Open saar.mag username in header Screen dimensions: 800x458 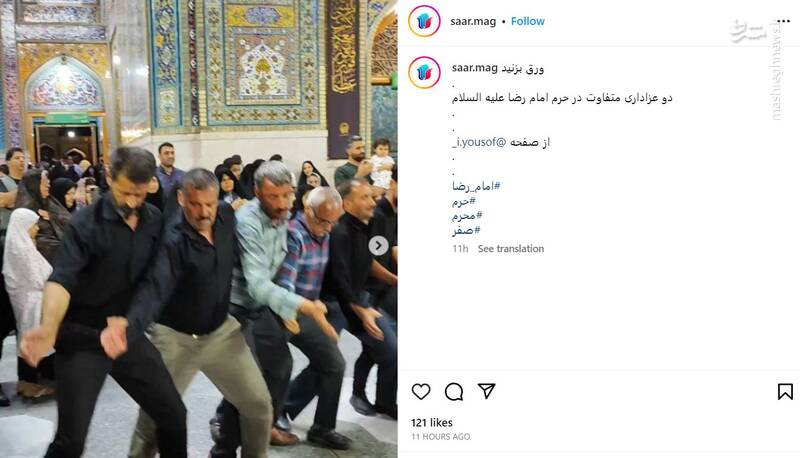coord(473,21)
